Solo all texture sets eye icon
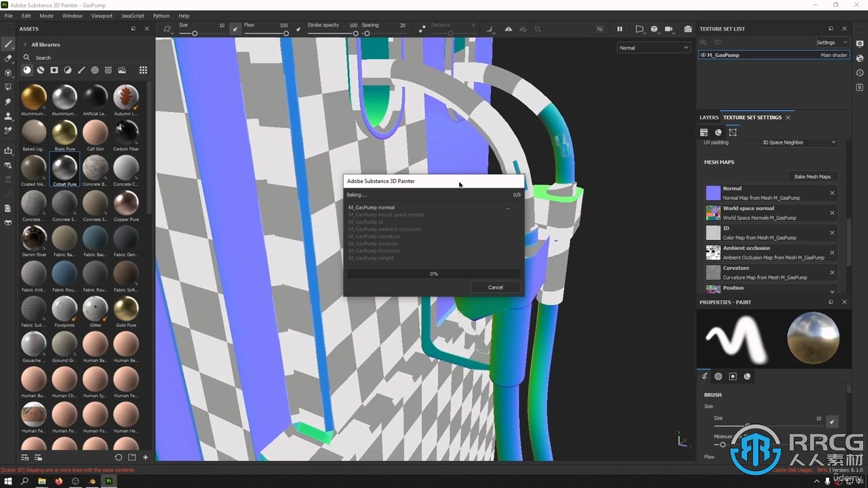 tap(717, 42)
